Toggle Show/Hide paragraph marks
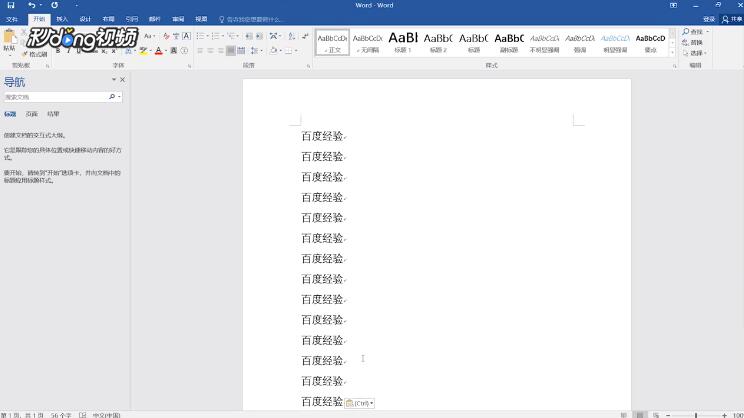This screenshot has height=418, width=744. [305, 36]
